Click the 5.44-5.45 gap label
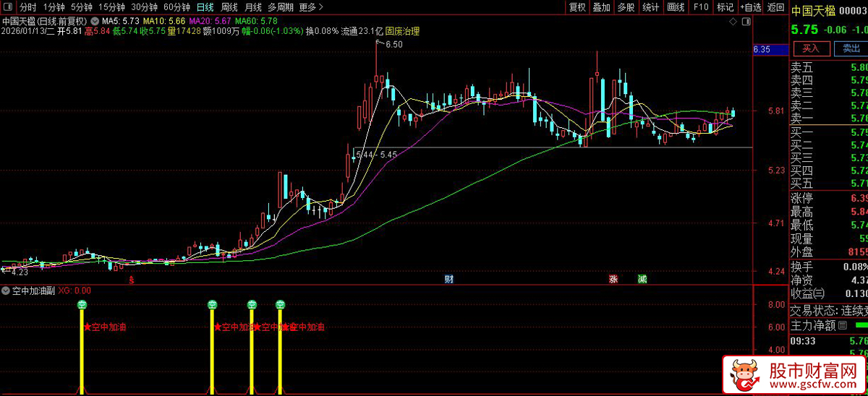Viewport: 868px width, 396px height. click(377, 155)
